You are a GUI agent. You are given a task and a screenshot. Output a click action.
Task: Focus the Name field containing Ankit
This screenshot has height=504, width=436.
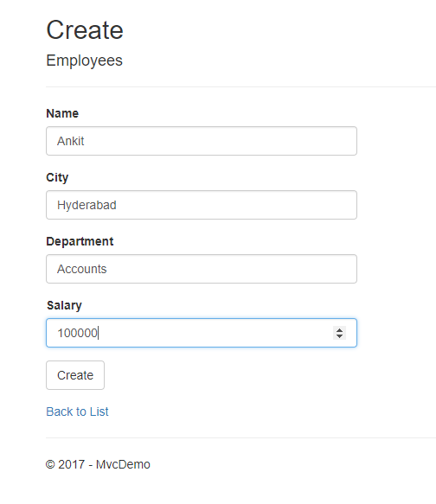tap(202, 141)
